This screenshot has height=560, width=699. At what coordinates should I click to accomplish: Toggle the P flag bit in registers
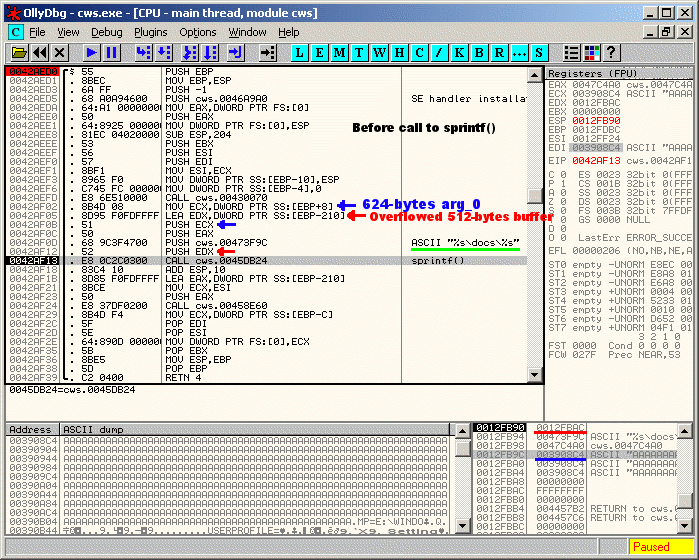coord(563,184)
